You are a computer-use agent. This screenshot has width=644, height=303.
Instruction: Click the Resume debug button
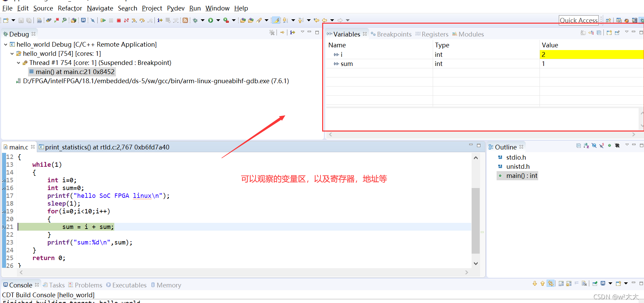coord(103,20)
